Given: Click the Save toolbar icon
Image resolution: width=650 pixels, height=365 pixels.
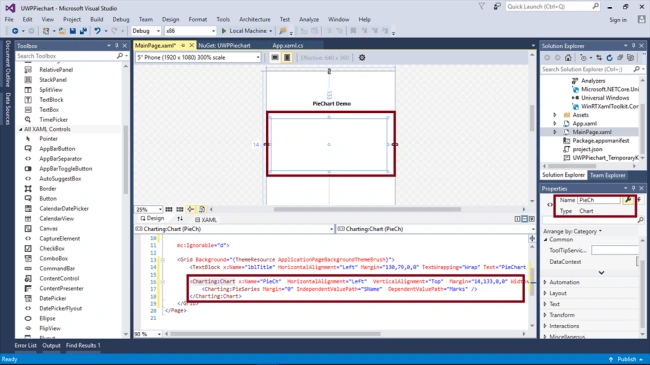Looking at the screenshot, I should coord(73,31).
